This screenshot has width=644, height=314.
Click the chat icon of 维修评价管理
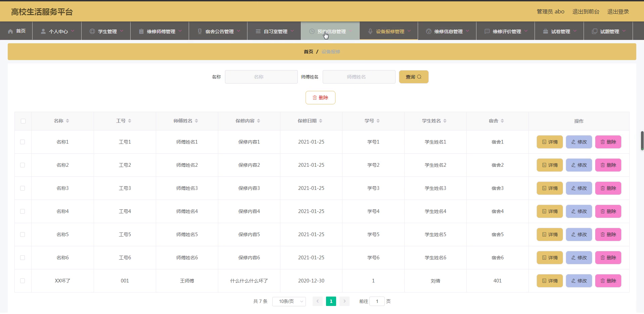(487, 31)
